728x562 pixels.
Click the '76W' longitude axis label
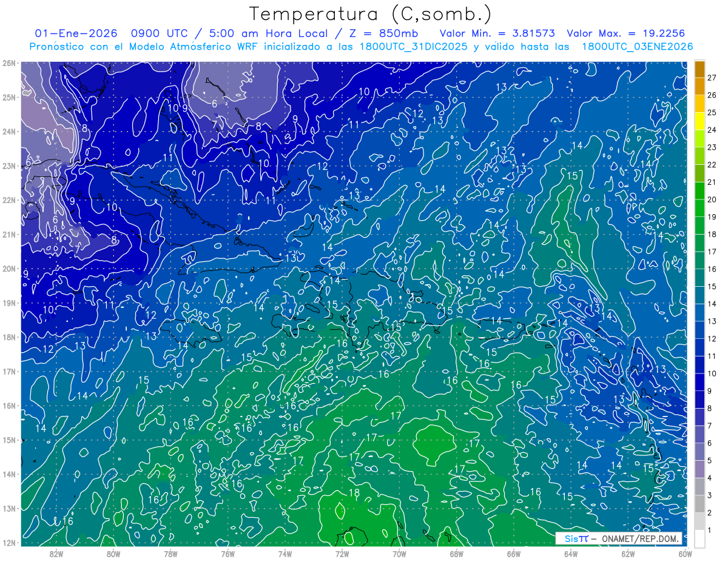pos(227,554)
